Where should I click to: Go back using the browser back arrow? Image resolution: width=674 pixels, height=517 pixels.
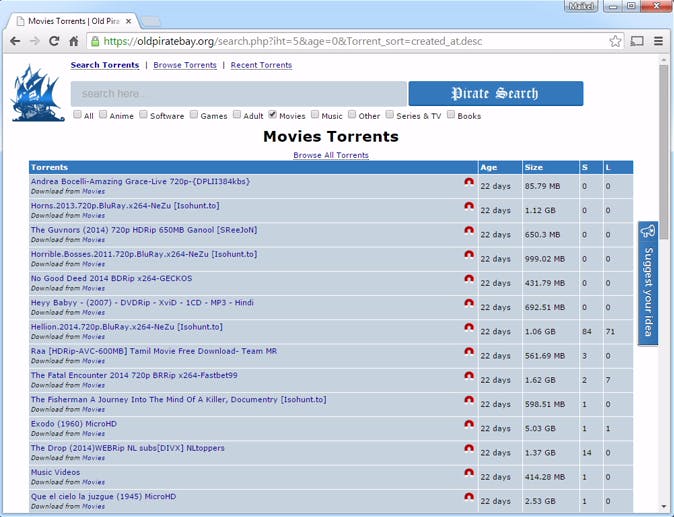15,41
